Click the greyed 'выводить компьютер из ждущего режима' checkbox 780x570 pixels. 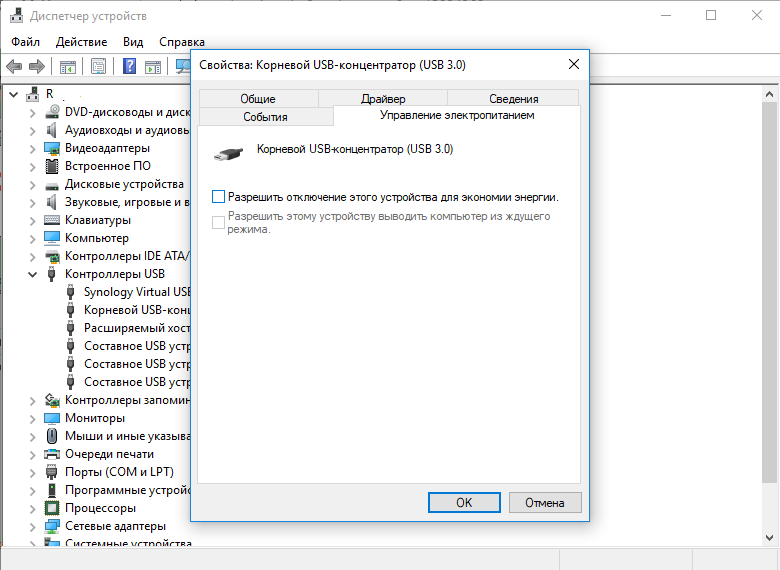click(218, 222)
